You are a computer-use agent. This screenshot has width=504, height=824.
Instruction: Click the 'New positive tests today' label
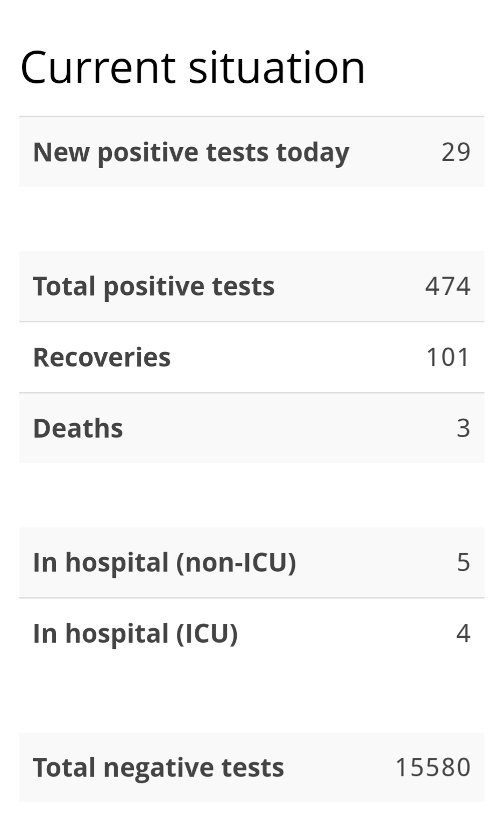tap(191, 153)
